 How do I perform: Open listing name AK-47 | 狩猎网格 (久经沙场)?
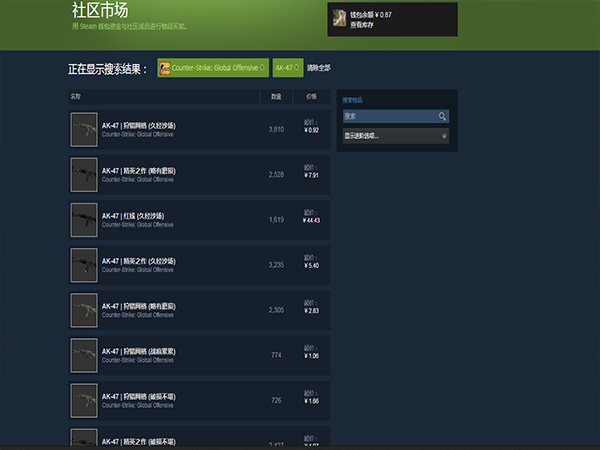(x=139, y=126)
